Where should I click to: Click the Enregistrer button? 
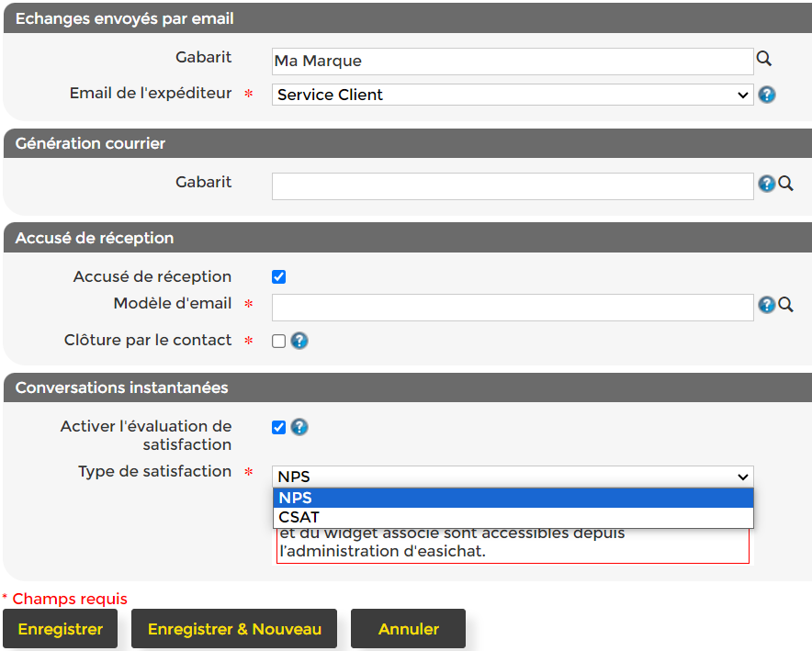pos(61,629)
